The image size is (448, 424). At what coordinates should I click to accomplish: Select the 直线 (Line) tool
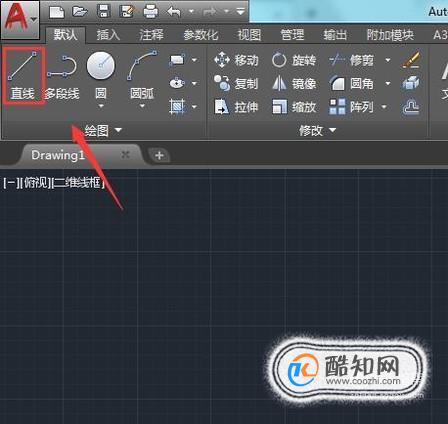23,76
